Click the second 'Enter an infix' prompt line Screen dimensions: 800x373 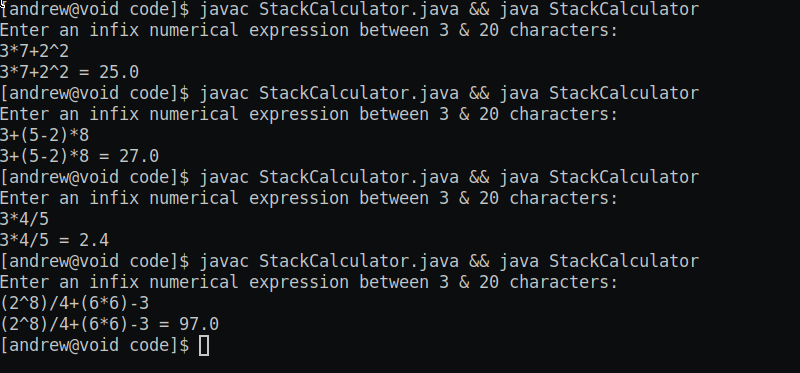309,114
